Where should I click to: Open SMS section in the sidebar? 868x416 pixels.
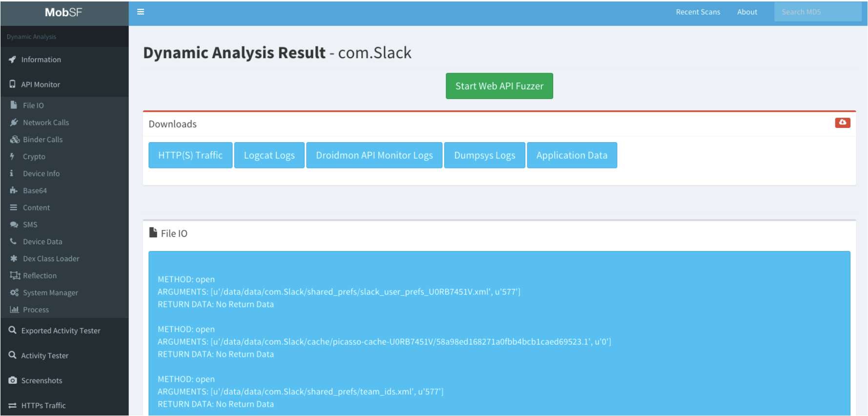(64, 225)
